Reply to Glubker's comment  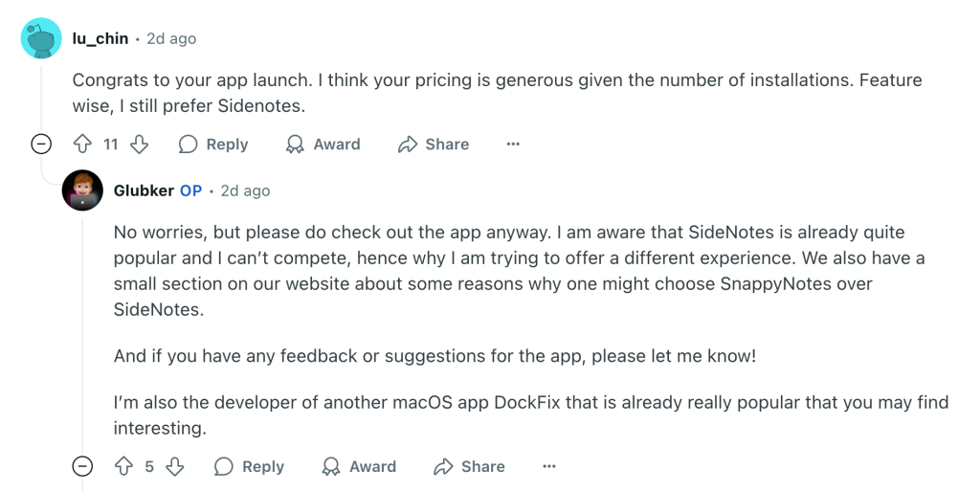[249, 466]
